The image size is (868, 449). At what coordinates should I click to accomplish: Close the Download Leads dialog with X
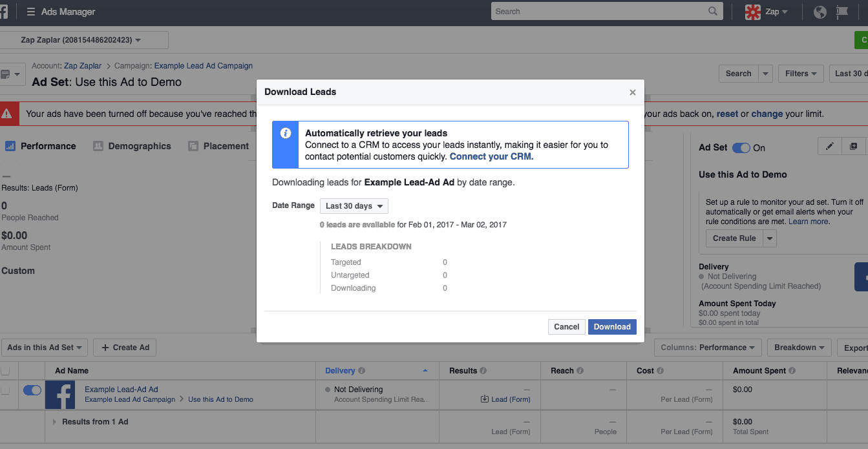pyautogui.click(x=633, y=92)
